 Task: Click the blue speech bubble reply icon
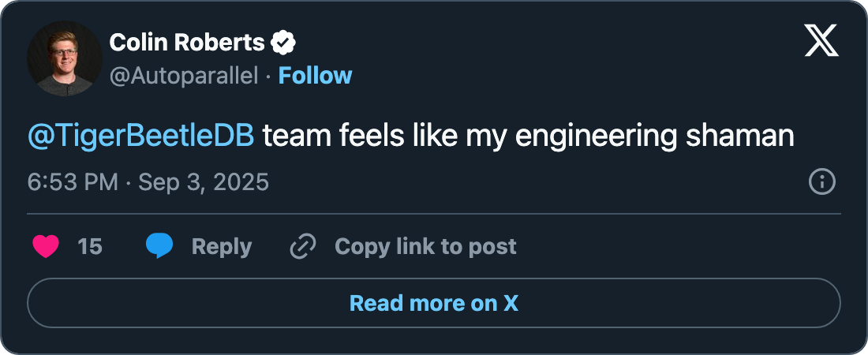coord(159,247)
